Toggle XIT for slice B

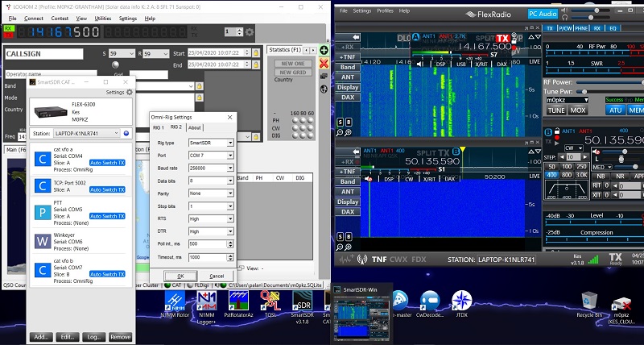[597, 195]
